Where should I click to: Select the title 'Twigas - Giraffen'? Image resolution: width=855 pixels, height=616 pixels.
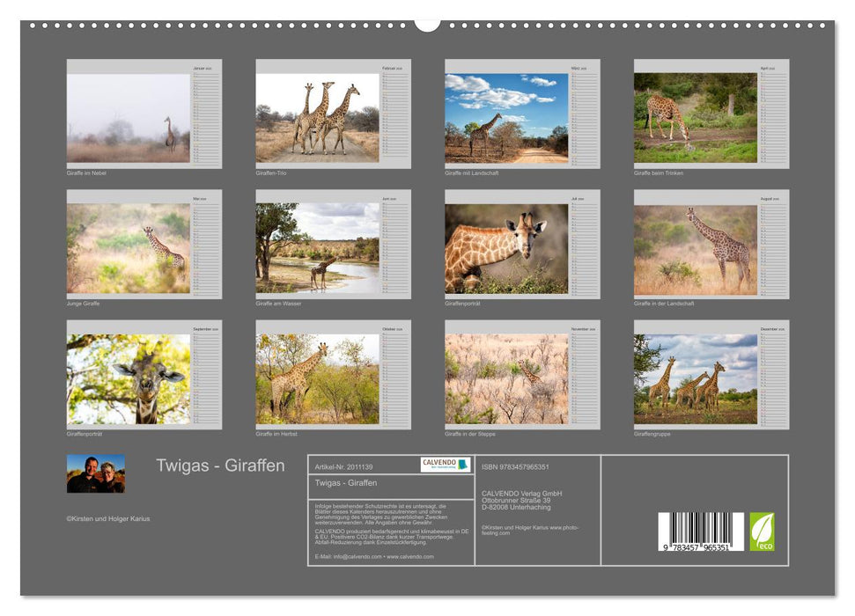pyautogui.click(x=220, y=465)
